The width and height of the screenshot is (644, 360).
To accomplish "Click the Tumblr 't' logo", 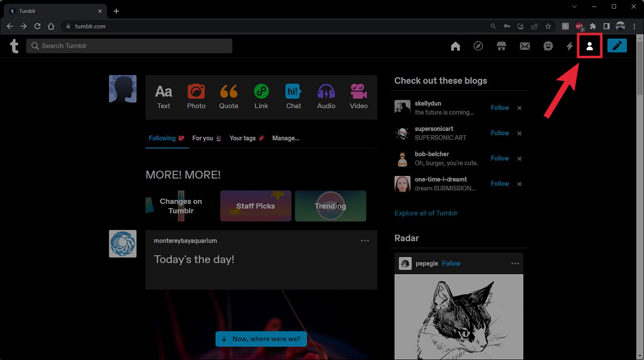I will (x=14, y=46).
